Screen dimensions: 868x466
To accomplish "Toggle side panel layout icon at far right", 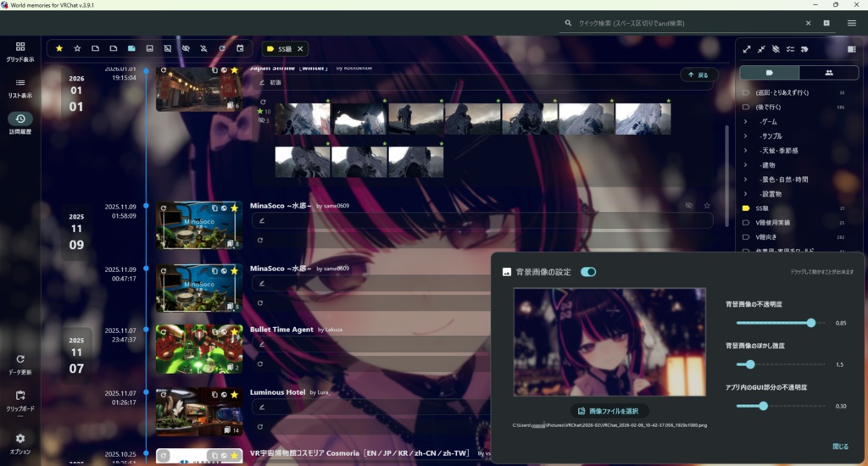I will (851, 49).
